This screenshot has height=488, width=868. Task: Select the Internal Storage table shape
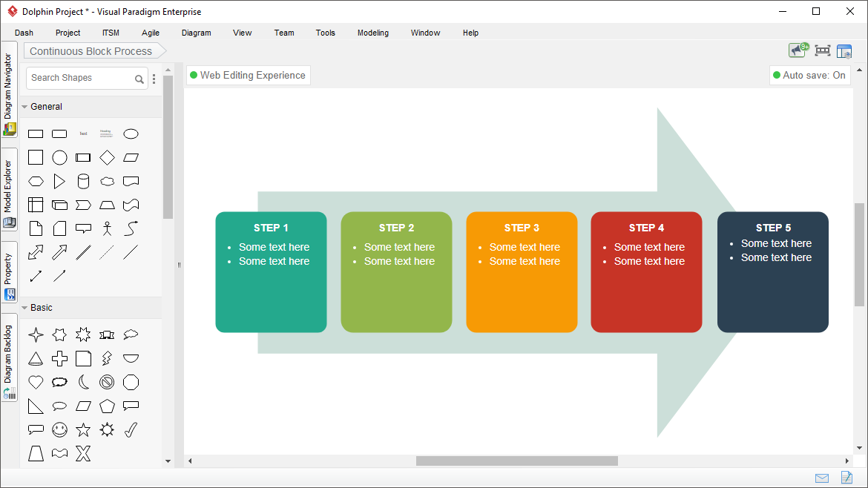pos(36,205)
